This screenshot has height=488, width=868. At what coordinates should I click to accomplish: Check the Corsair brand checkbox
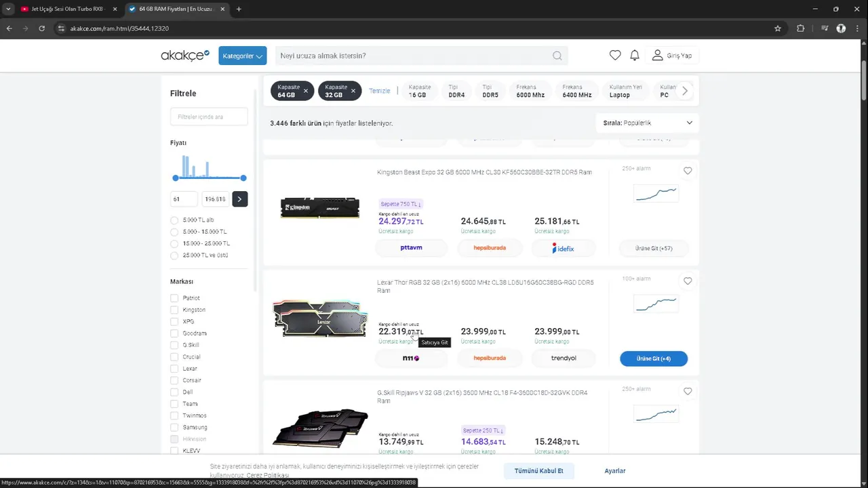(174, 380)
